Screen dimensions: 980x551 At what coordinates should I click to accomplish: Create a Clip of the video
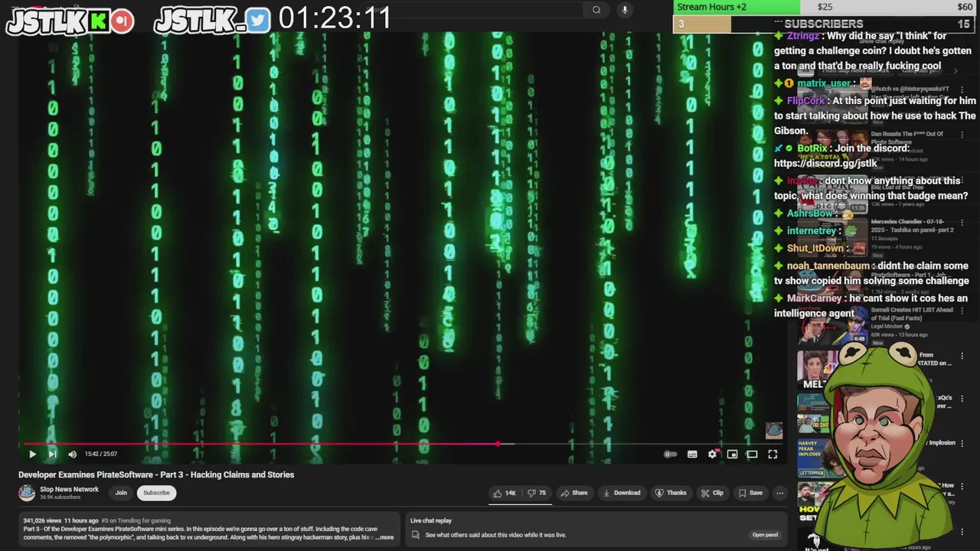click(712, 493)
